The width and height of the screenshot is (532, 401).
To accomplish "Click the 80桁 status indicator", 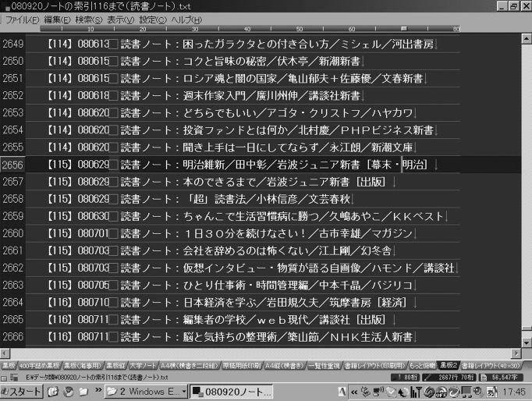I will point(405,378).
